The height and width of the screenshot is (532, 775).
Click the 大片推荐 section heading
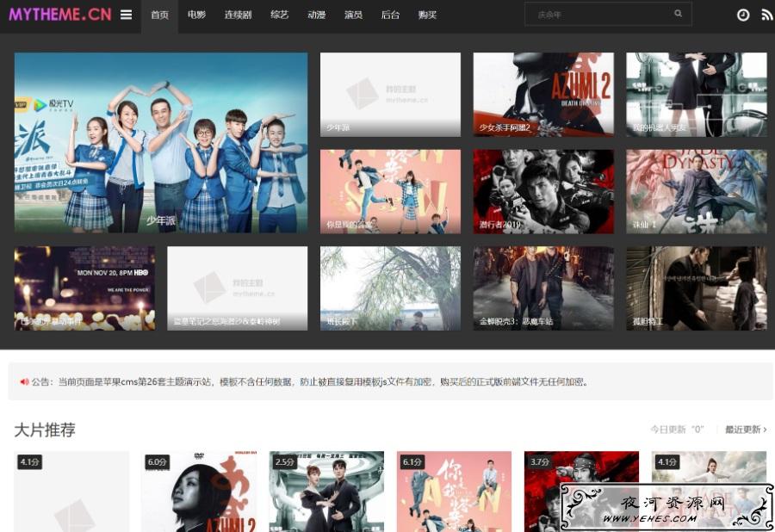pos(45,430)
